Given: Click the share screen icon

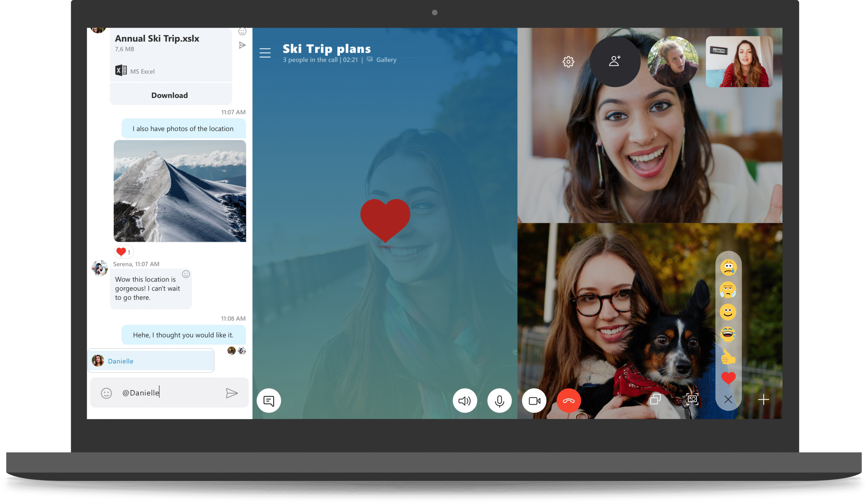Looking at the screenshot, I should pos(655,399).
